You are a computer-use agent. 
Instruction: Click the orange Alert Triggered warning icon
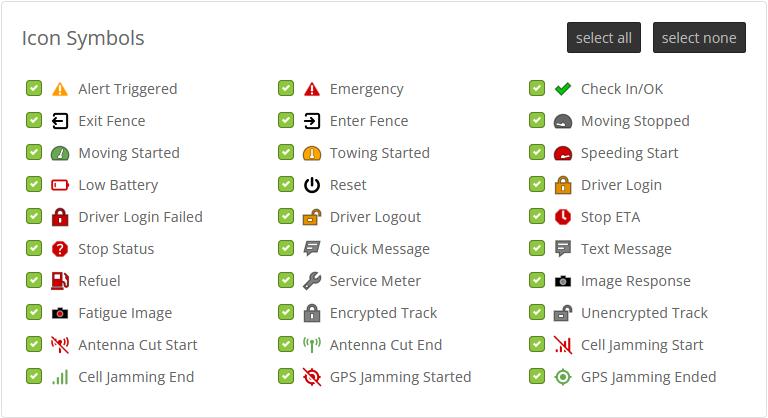point(60,89)
